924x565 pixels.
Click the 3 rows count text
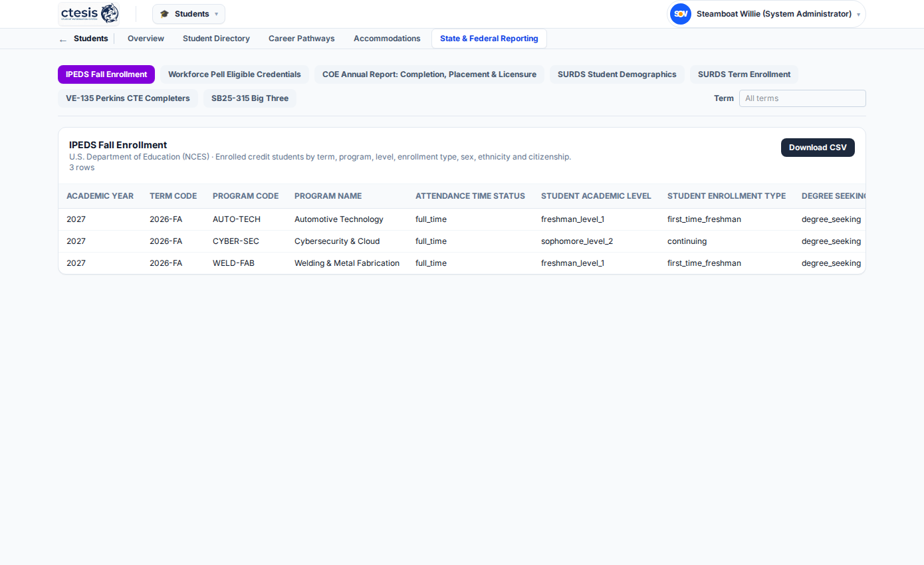click(x=82, y=168)
